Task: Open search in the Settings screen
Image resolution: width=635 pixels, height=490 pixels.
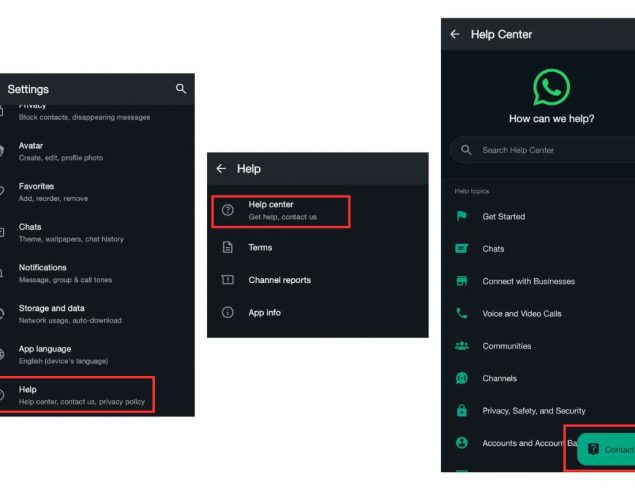Action: 181,89
